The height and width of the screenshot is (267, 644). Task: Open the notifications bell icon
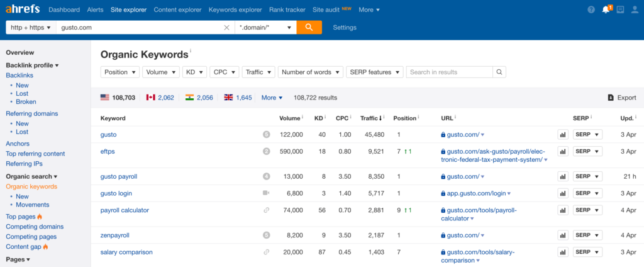pyautogui.click(x=606, y=10)
